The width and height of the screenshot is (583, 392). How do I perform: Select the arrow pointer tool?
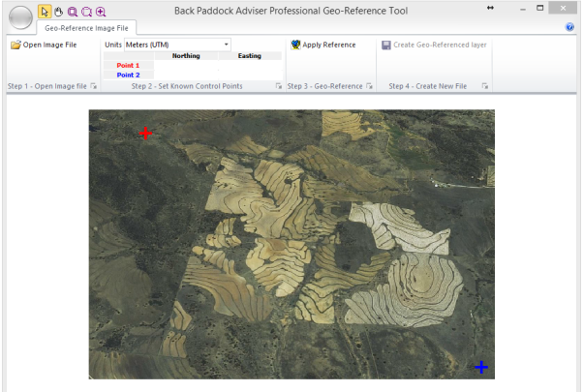[45, 12]
